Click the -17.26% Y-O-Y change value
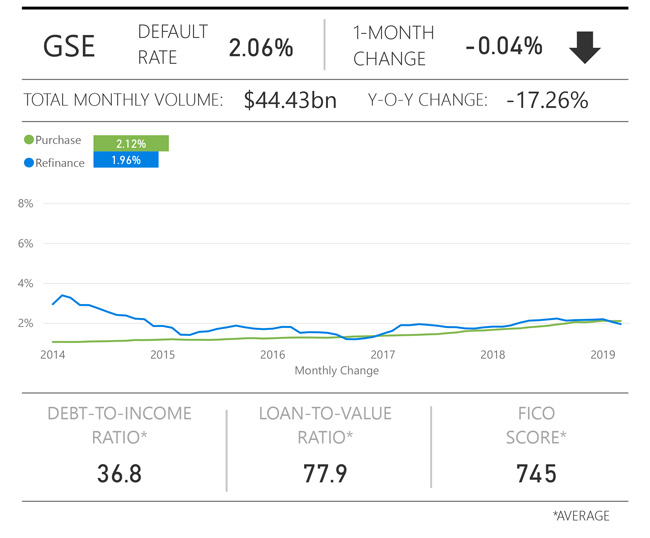This screenshot has width=650, height=538. 546,100
